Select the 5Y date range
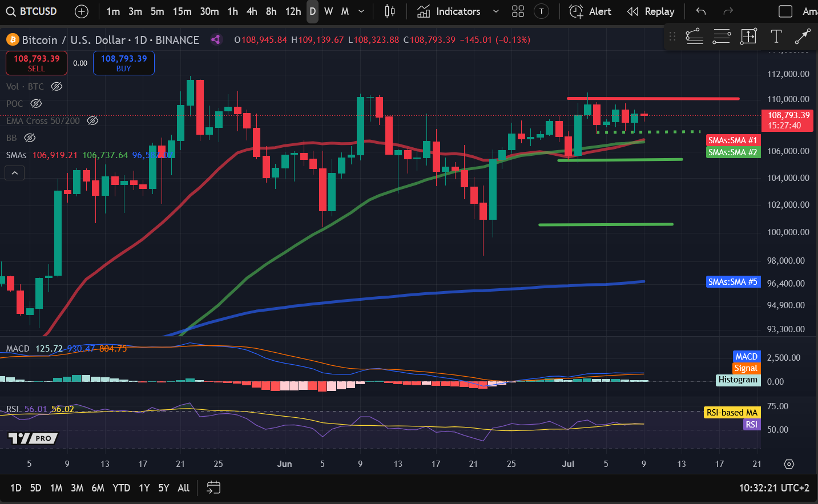Screen dimensions: 818x504 (164, 488)
